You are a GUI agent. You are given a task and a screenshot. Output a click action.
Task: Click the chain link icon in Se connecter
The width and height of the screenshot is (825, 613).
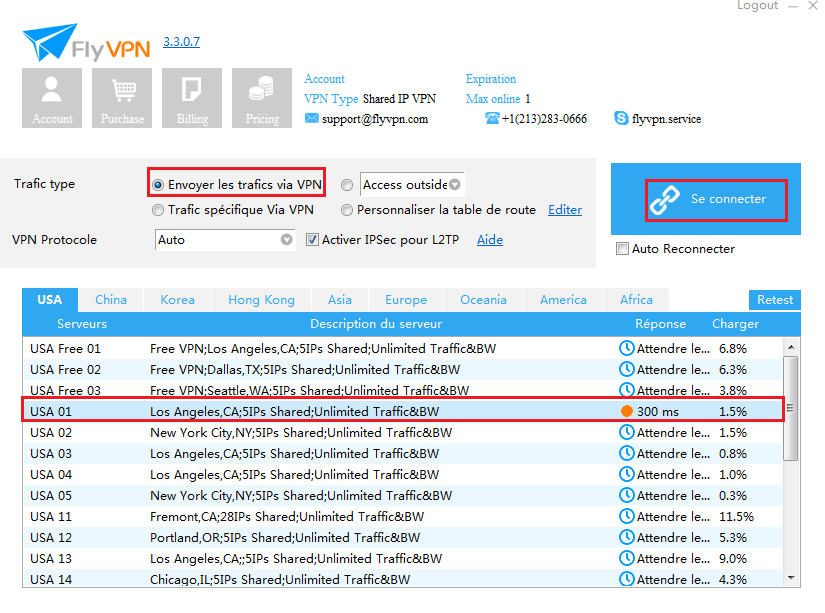pyautogui.click(x=664, y=200)
